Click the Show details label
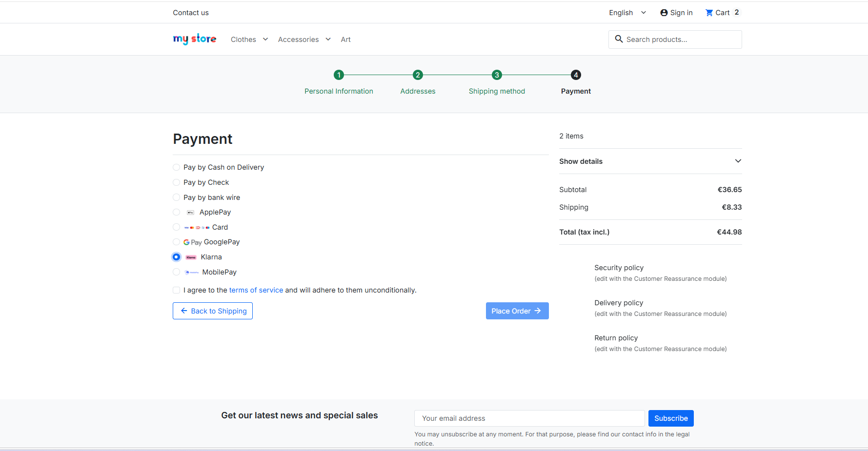The height and width of the screenshot is (451, 868). point(581,161)
